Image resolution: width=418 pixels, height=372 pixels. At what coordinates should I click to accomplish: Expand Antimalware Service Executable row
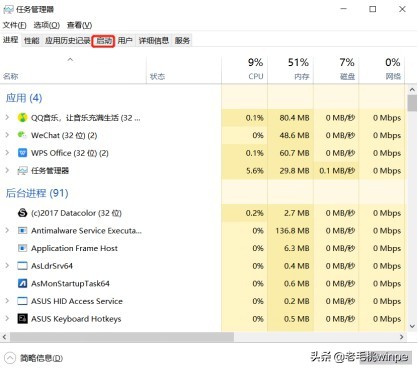click(x=7, y=230)
